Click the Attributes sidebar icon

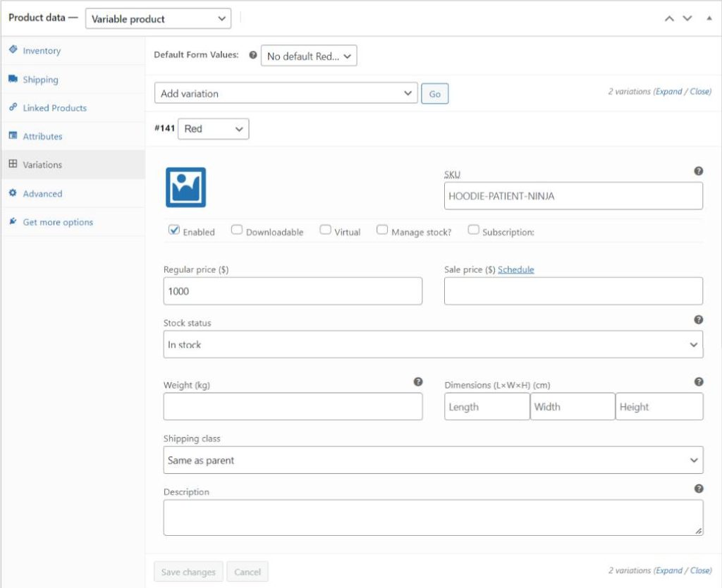point(13,136)
